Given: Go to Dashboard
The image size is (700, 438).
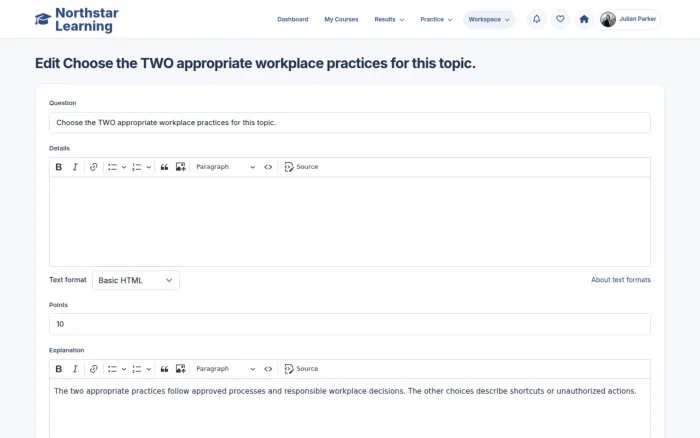Looking at the screenshot, I should [x=293, y=20].
